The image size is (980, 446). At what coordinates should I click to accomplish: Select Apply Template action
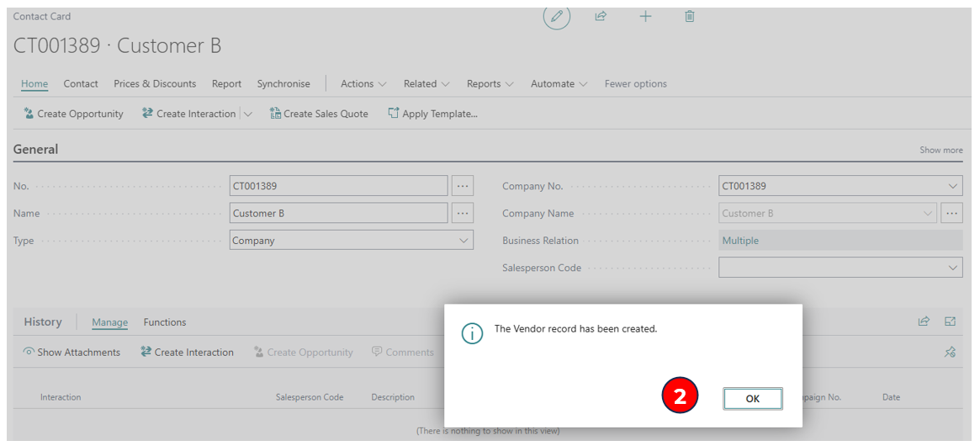[432, 114]
